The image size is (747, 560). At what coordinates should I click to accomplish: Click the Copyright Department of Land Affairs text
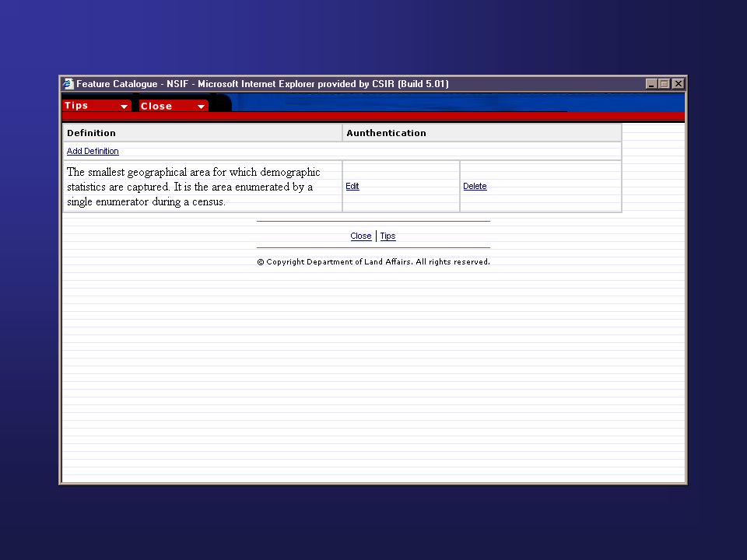tap(373, 262)
